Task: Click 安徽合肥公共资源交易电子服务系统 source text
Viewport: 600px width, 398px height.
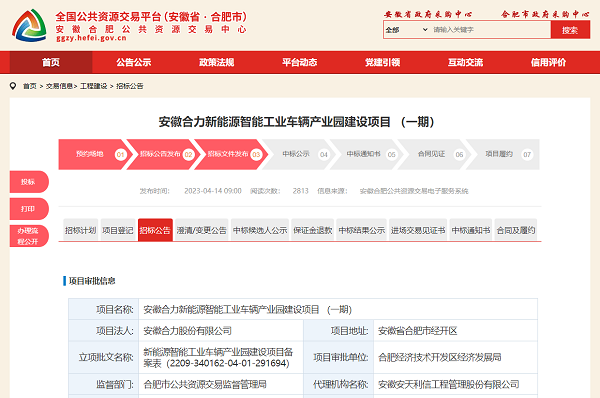Action: [x=414, y=191]
